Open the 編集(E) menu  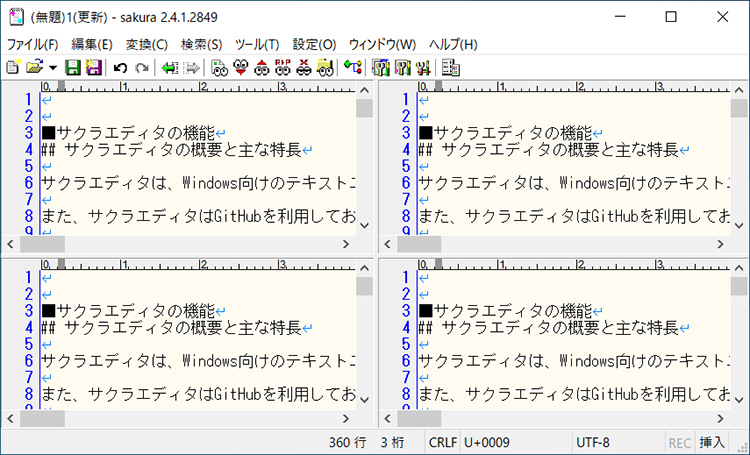coord(92,44)
